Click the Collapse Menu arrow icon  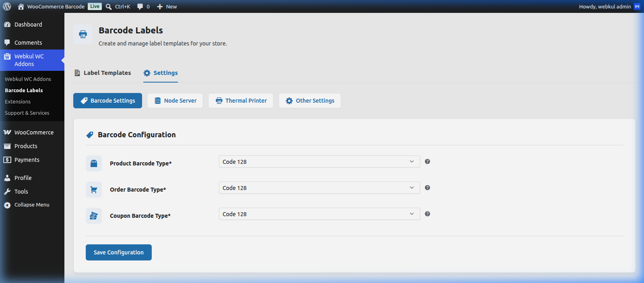coord(7,205)
